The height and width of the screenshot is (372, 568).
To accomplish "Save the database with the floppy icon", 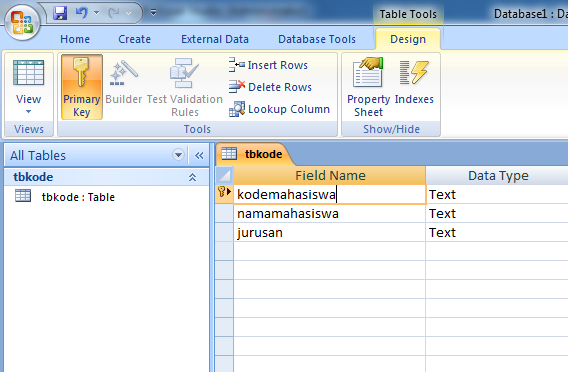I will click(x=60, y=13).
